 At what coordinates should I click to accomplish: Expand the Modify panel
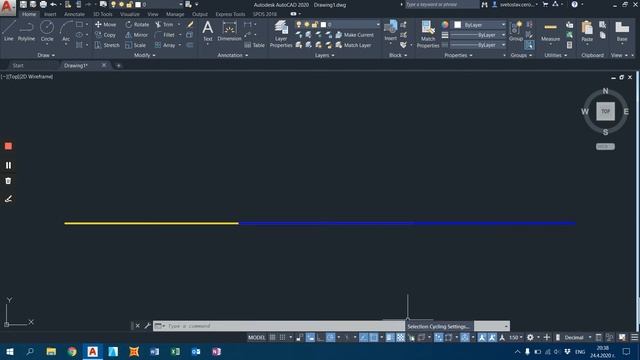[x=144, y=55]
